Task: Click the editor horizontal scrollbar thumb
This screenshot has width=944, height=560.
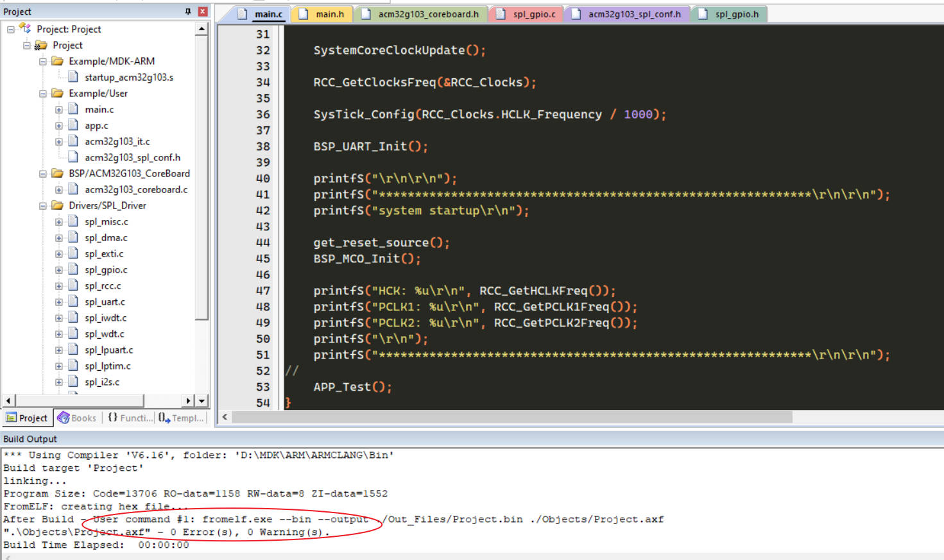Action: click(x=512, y=417)
